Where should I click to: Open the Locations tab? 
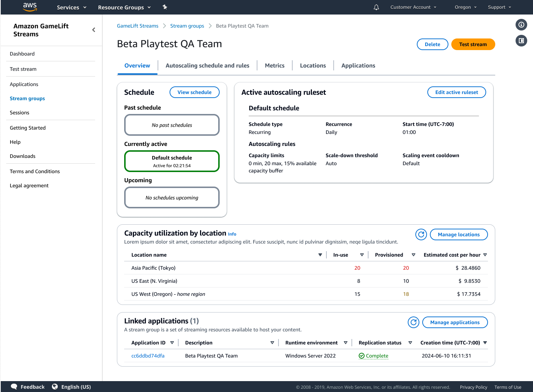coord(313,66)
